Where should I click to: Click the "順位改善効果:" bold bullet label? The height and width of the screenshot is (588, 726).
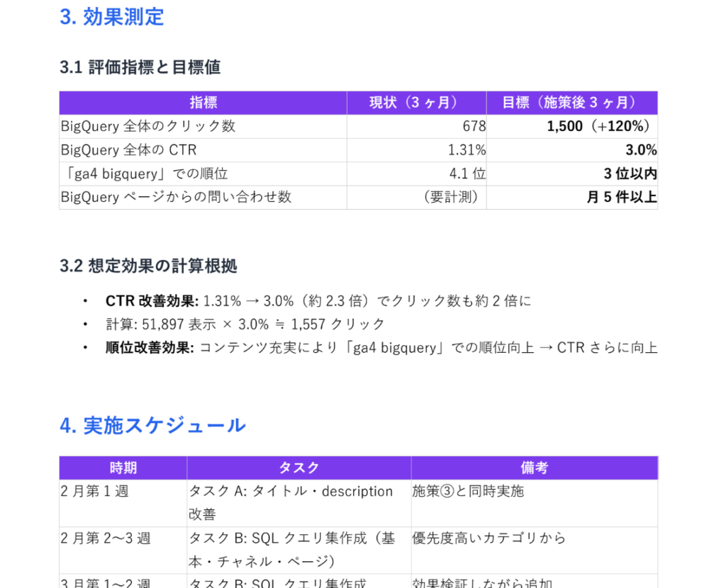tap(150, 348)
